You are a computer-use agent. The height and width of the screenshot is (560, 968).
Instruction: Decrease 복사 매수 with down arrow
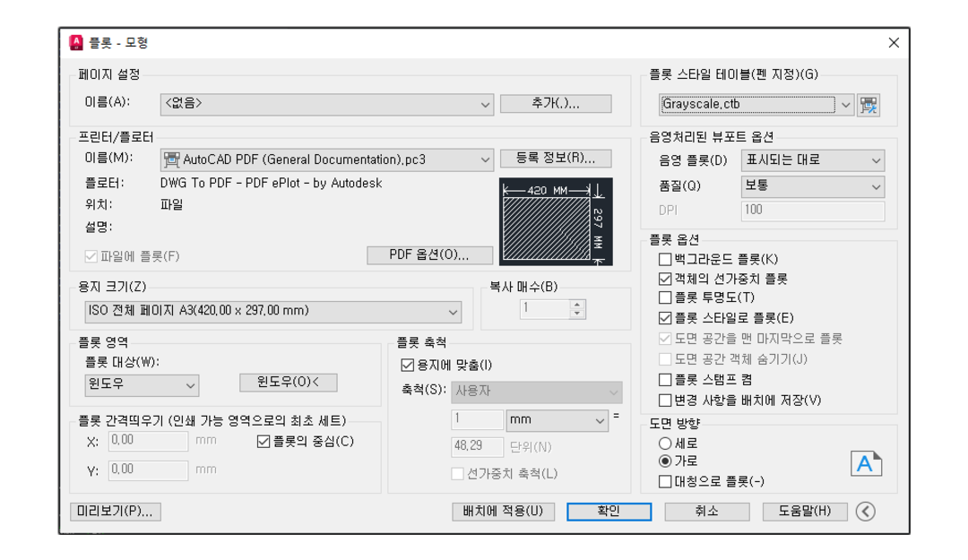[576, 313]
